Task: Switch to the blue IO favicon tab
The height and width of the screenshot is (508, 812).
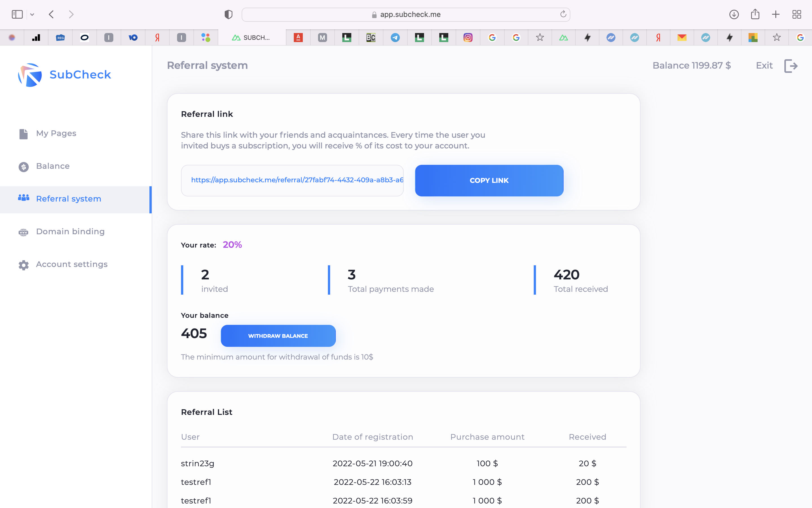Action: [x=133, y=38]
